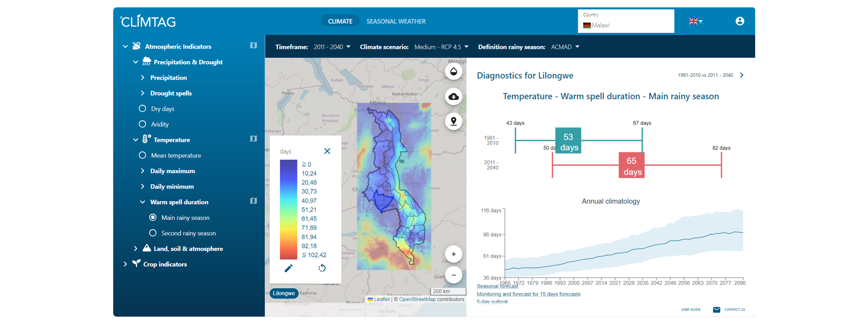Go to next diagnostics comparison with arrow
Screen dimensions: 868x327
[x=742, y=75]
